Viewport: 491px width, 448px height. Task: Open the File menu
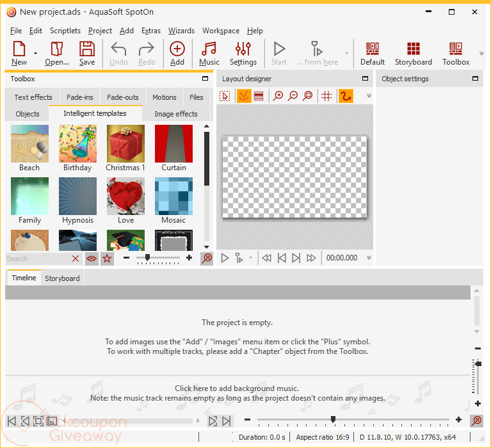16,31
